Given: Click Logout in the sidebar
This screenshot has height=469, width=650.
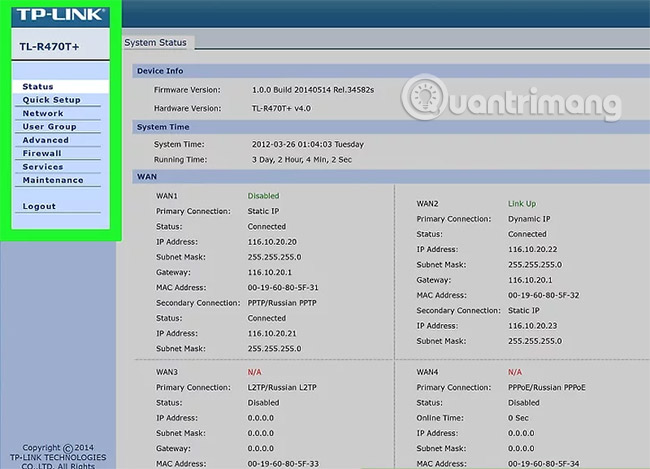Looking at the screenshot, I should coord(39,207).
